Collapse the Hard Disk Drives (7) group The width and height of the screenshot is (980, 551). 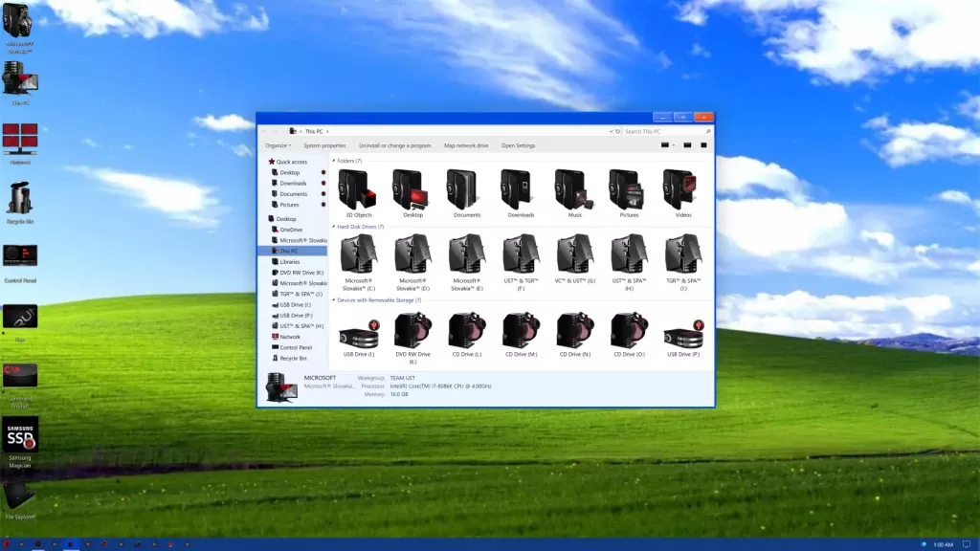333,227
